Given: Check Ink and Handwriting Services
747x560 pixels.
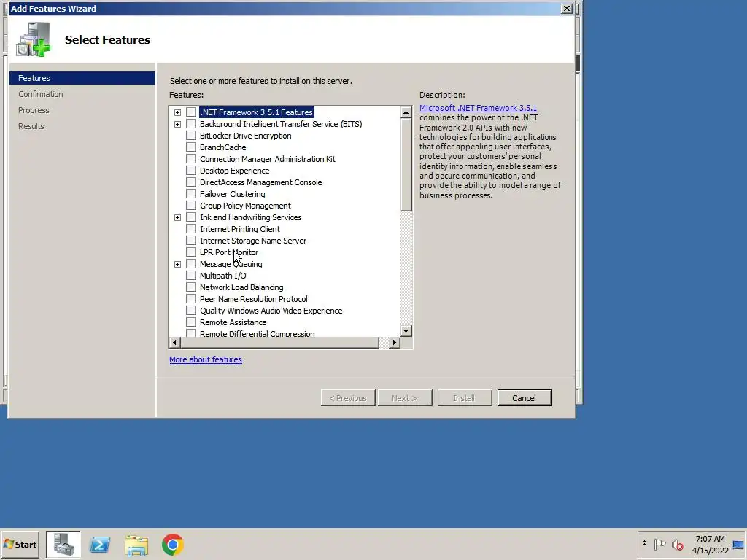Looking at the screenshot, I should 190,217.
